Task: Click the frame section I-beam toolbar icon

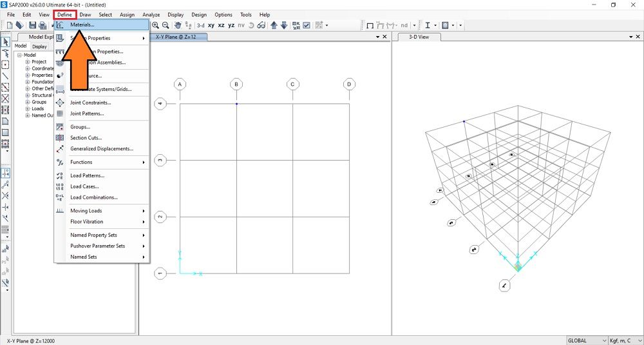Action: [428, 26]
